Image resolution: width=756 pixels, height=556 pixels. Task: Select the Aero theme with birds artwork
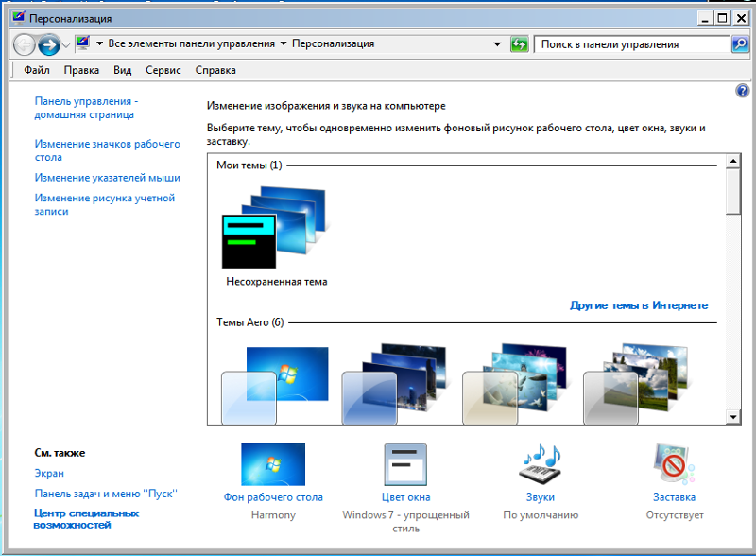pyautogui.click(x=515, y=384)
